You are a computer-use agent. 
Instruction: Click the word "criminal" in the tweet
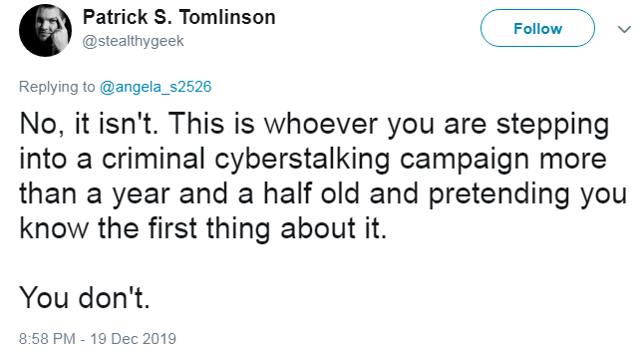click(154, 159)
